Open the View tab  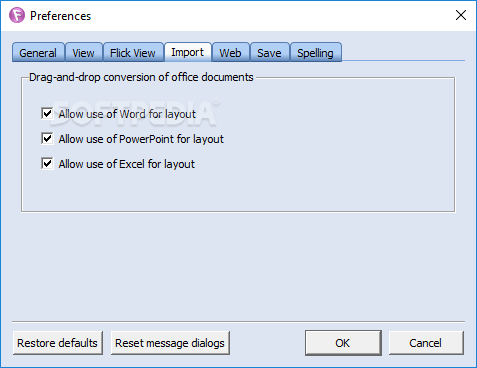84,53
